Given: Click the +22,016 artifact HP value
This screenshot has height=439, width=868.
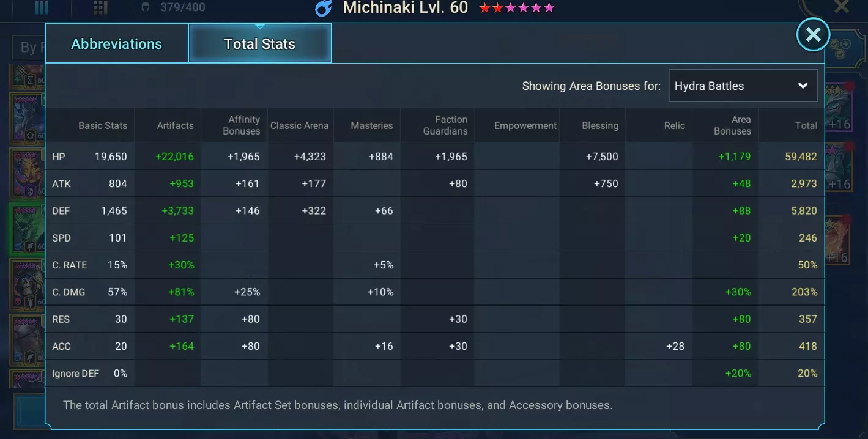Looking at the screenshot, I should (x=174, y=157).
